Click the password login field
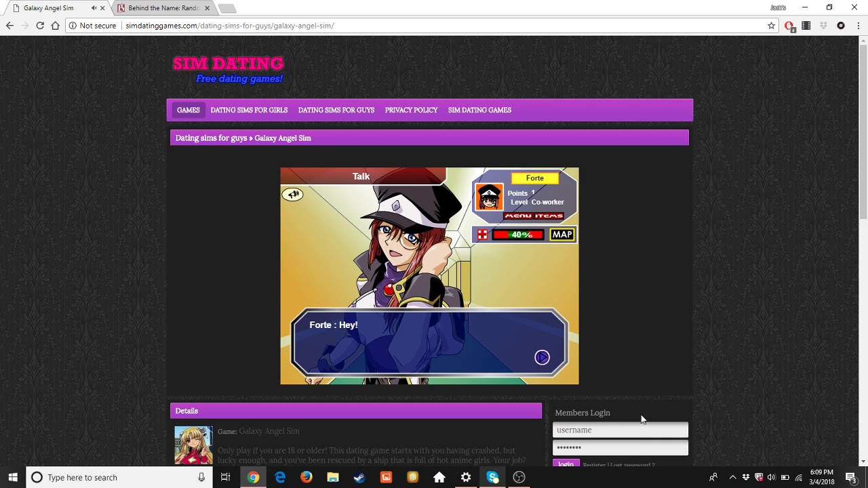 coord(620,447)
